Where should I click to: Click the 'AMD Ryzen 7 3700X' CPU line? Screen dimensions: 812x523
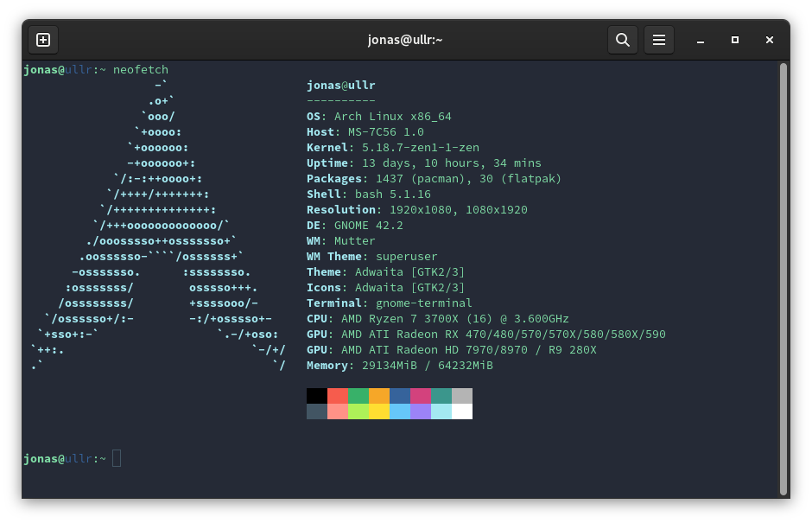click(x=438, y=318)
